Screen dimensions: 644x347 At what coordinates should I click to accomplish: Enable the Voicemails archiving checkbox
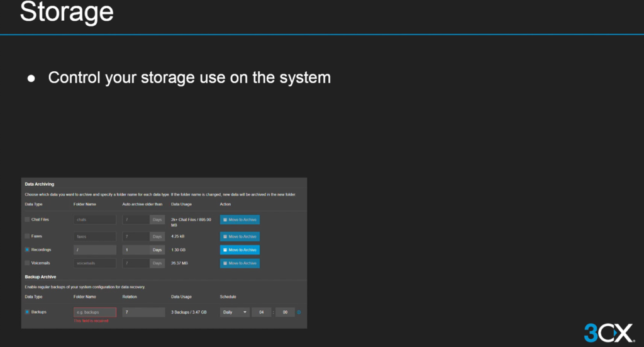[x=27, y=263]
